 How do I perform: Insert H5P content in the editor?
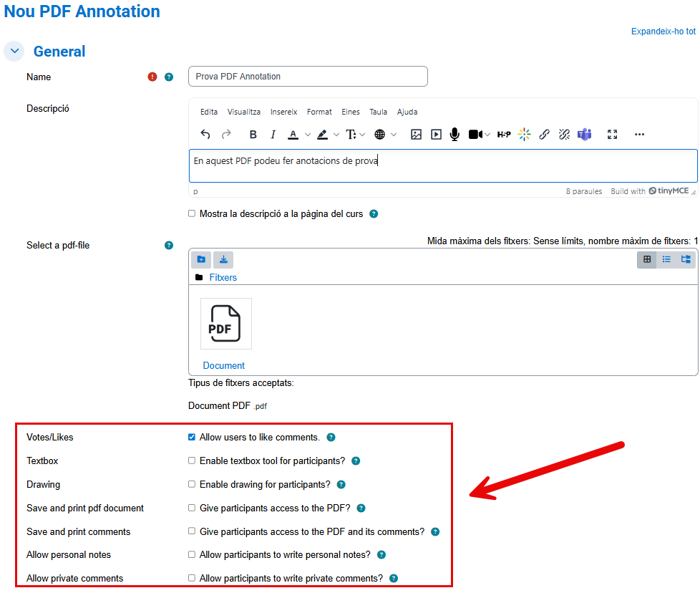coord(504,135)
